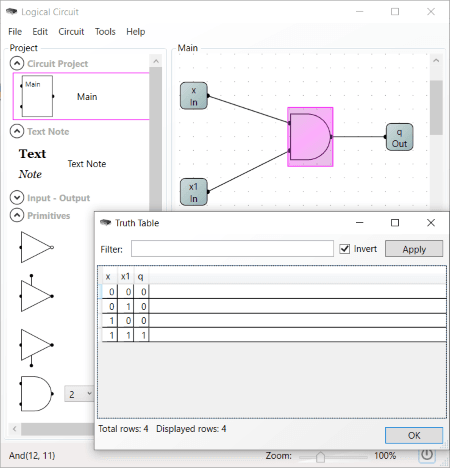Uncheck the Invert checkbox
Image resolution: width=450 pixels, height=468 pixels.
[x=345, y=249]
